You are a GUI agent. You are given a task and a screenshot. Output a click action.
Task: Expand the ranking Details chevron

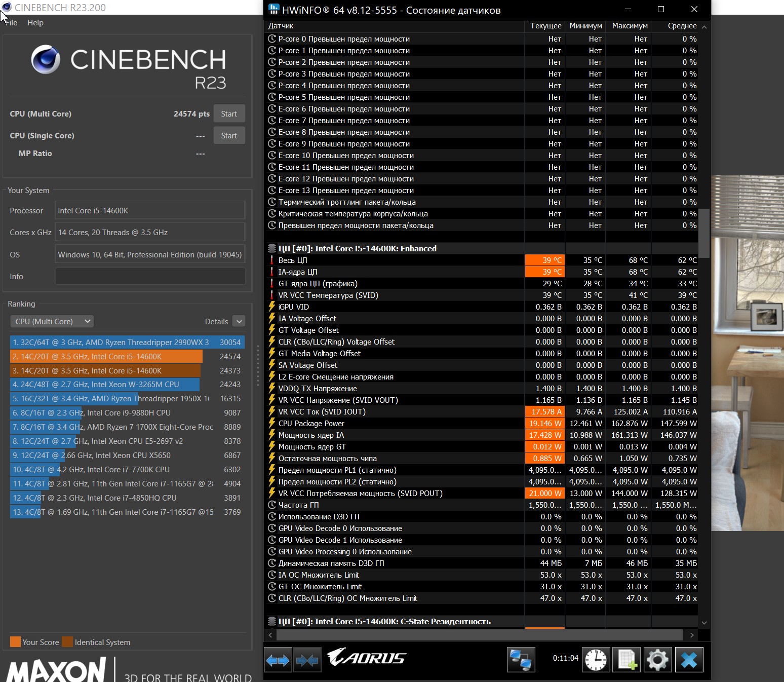[x=239, y=322]
